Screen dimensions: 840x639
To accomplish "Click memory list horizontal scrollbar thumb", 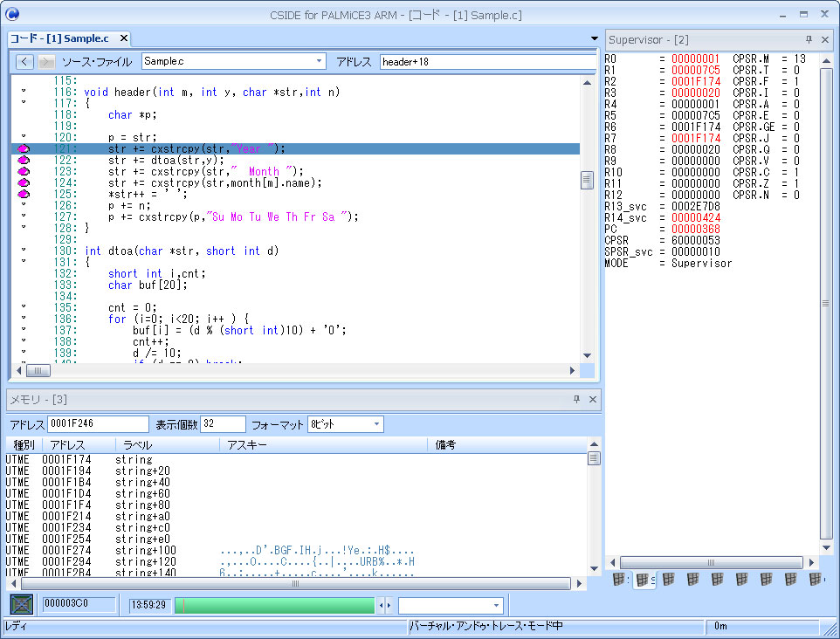I will pyautogui.click(x=295, y=583).
